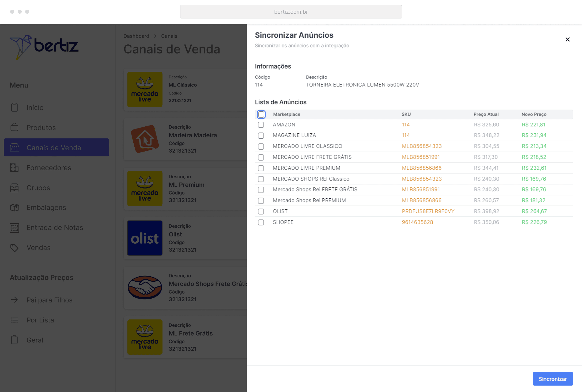Click the AMAZON SKU 114 link
This screenshot has width=582, height=392.
(406, 125)
